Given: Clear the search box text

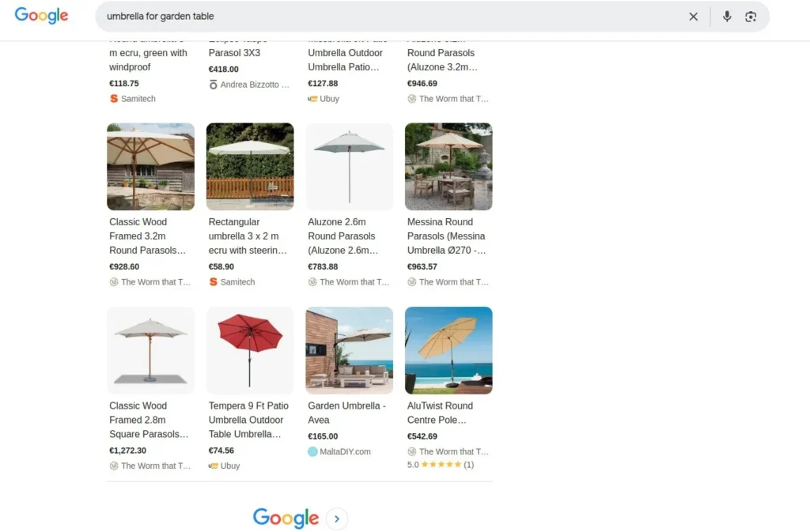Looking at the screenshot, I should (x=693, y=17).
